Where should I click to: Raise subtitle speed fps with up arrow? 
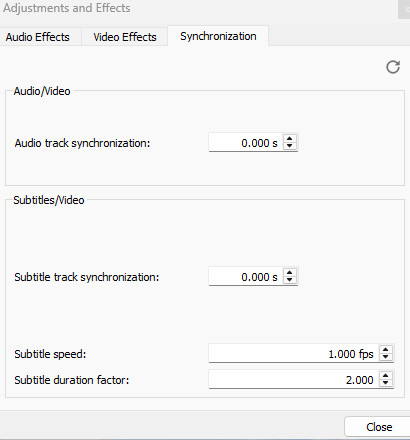point(386,350)
